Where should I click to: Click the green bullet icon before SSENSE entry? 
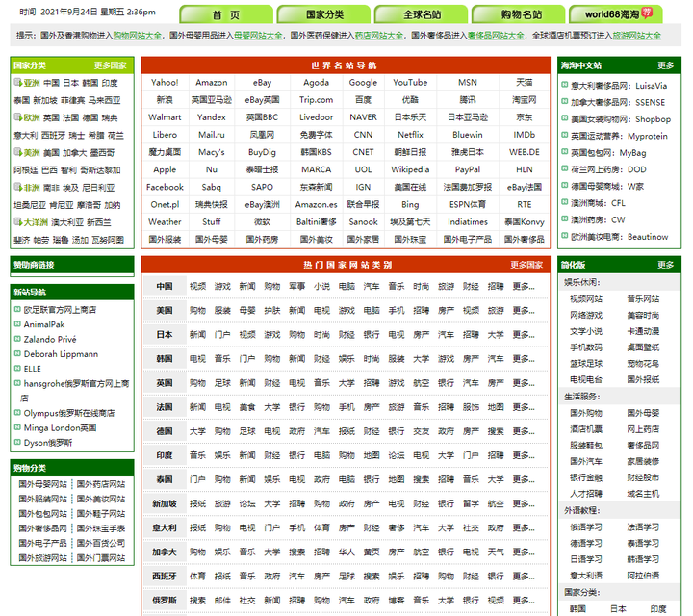[564, 102]
